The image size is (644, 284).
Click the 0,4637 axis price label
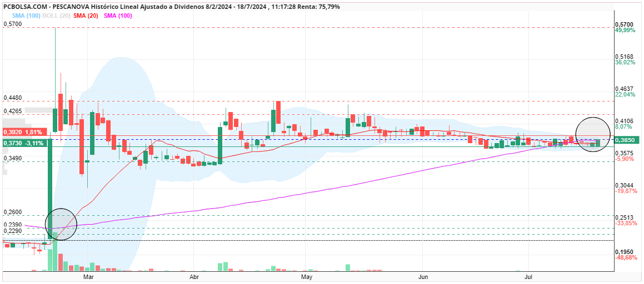pyautogui.click(x=625, y=89)
